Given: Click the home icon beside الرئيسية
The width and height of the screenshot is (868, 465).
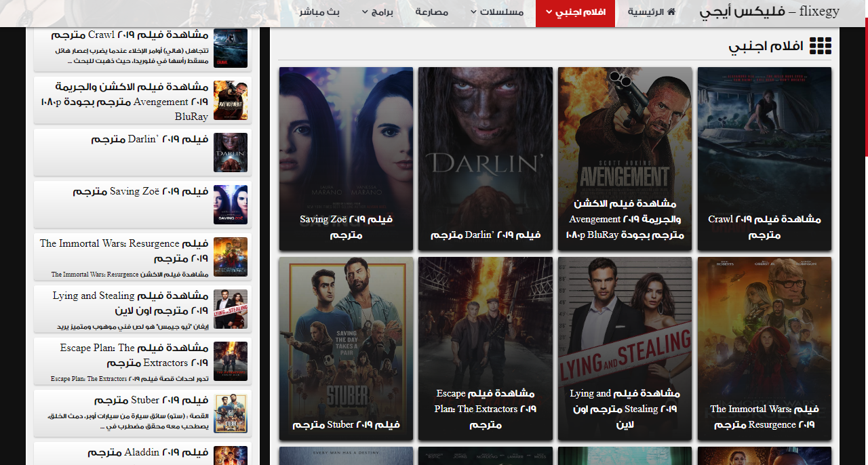Looking at the screenshot, I should coord(671,12).
